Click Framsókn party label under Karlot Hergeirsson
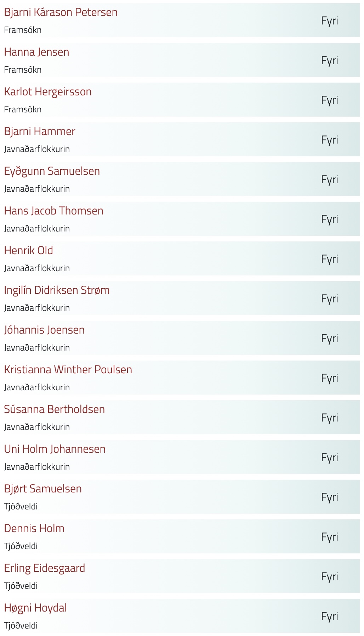 coord(23,110)
